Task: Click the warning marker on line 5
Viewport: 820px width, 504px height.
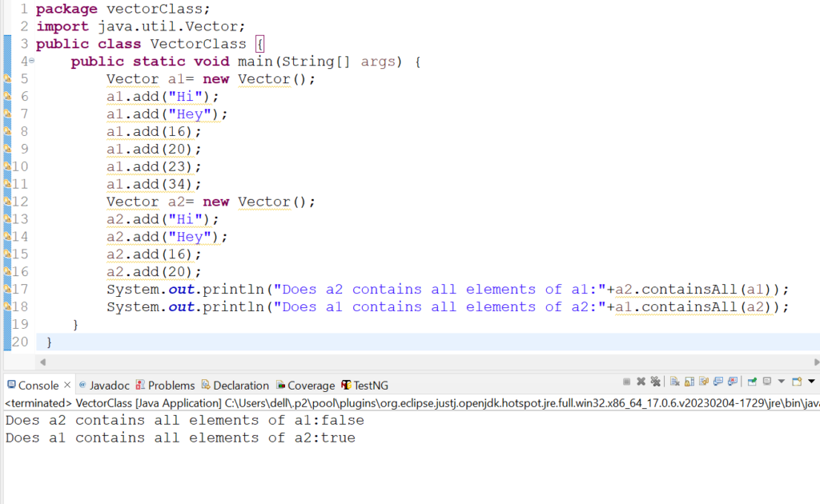Action: 7,79
